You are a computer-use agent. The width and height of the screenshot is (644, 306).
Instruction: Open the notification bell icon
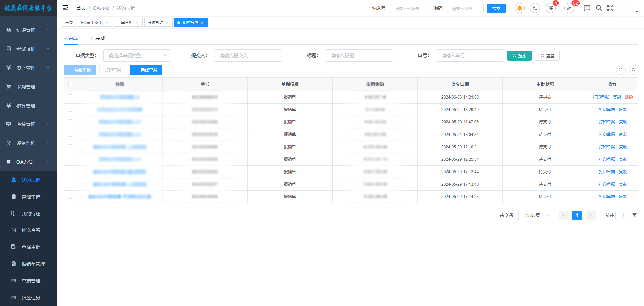(x=519, y=8)
